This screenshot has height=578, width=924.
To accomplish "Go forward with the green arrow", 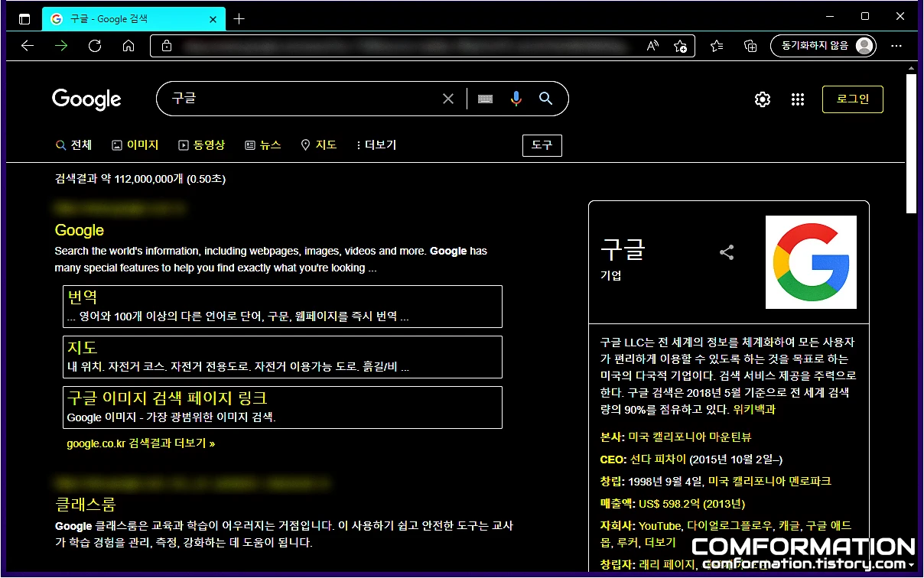I will [x=61, y=46].
